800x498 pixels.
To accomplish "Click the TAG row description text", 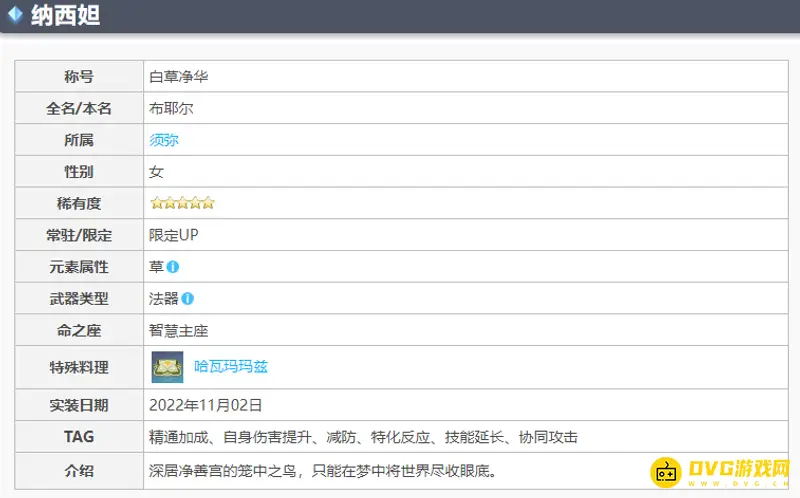I will coord(363,437).
